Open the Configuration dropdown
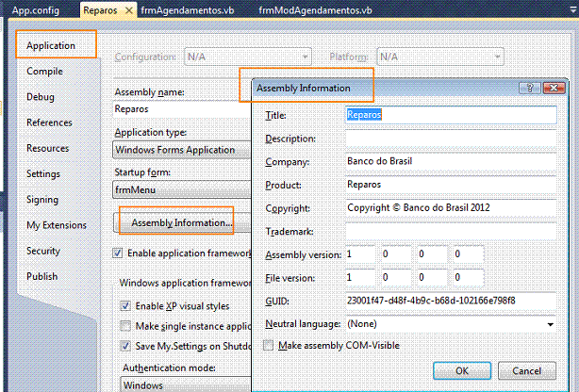The height and width of the screenshot is (392, 579). (248, 57)
